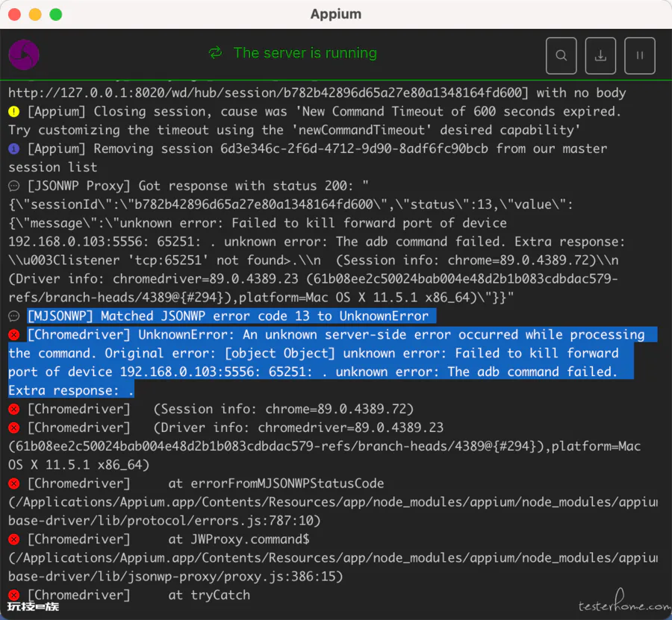
Task: Click the Appium window title
Action: [x=336, y=14]
